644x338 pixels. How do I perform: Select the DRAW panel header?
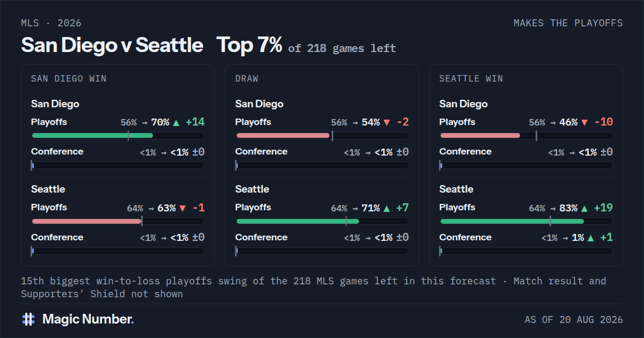click(x=247, y=78)
